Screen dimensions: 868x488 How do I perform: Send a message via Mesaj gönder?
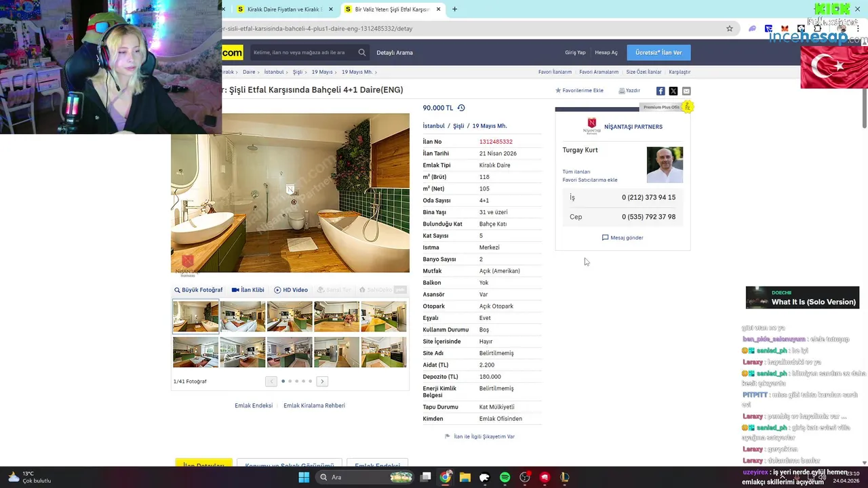pyautogui.click(x=623, y=238)
